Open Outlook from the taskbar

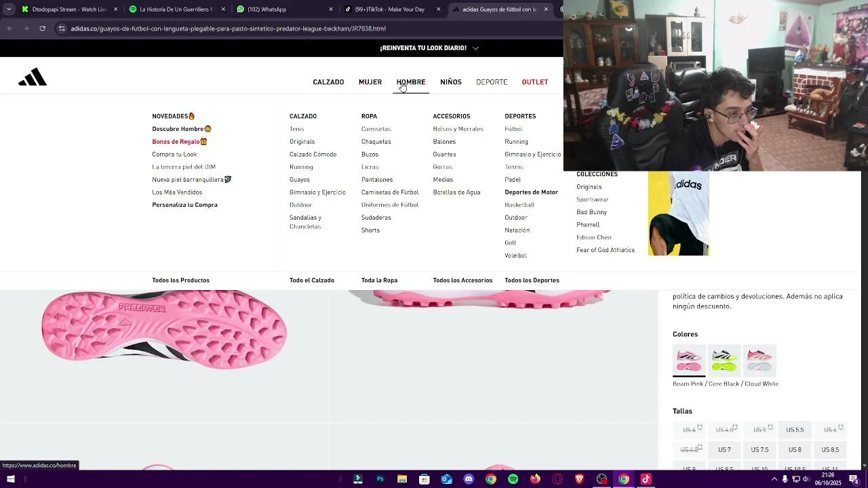(x=446, y=479)
